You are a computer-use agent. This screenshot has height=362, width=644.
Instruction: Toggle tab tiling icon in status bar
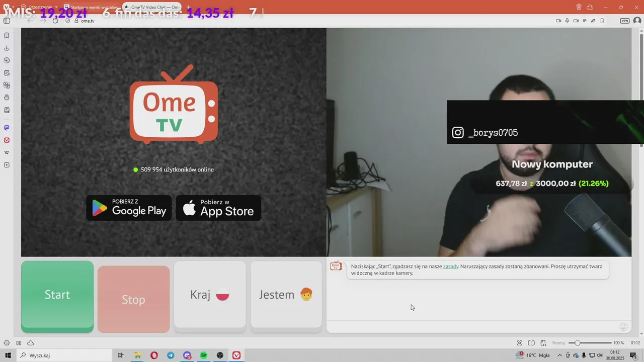point(531,343)
